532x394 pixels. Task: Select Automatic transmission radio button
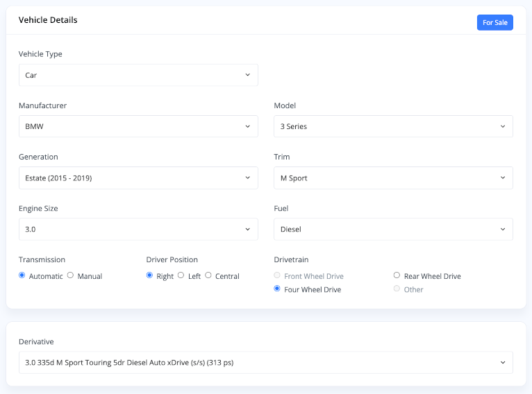22,275
